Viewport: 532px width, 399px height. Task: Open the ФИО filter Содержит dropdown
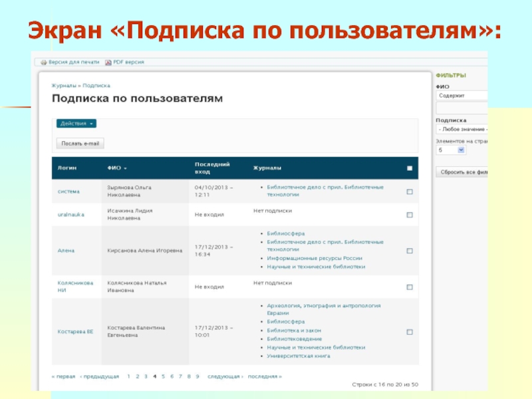[462, 96]
